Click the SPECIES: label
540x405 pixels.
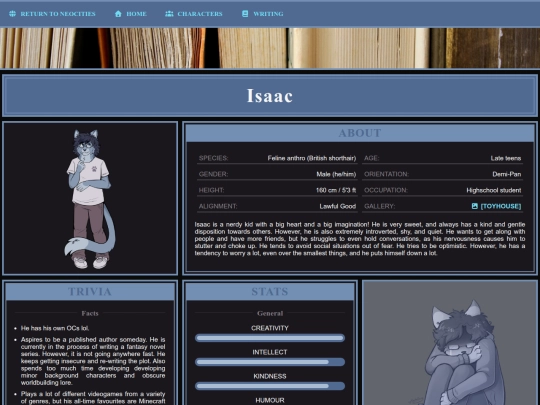click(214, 158)
